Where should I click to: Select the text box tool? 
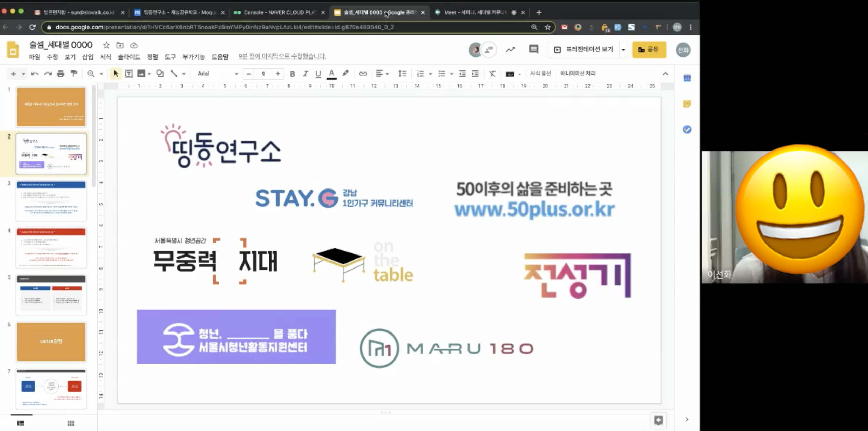[x=129, y=74]
